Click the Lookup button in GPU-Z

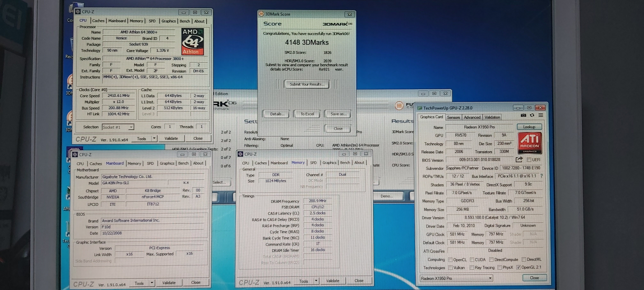coord(529,127)
